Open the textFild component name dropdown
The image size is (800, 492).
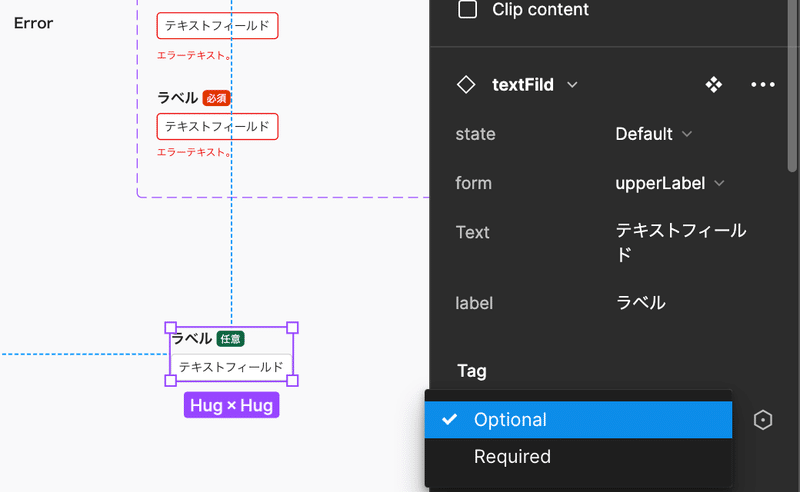coord(572,85)
